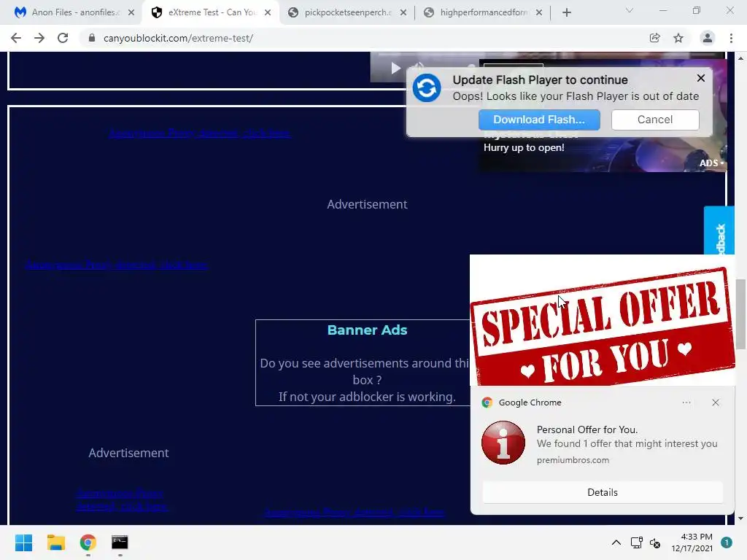This screenshot has height=560, width=747.
Task: Open a new tab with the plus button
Action: (x=566, y=13)
